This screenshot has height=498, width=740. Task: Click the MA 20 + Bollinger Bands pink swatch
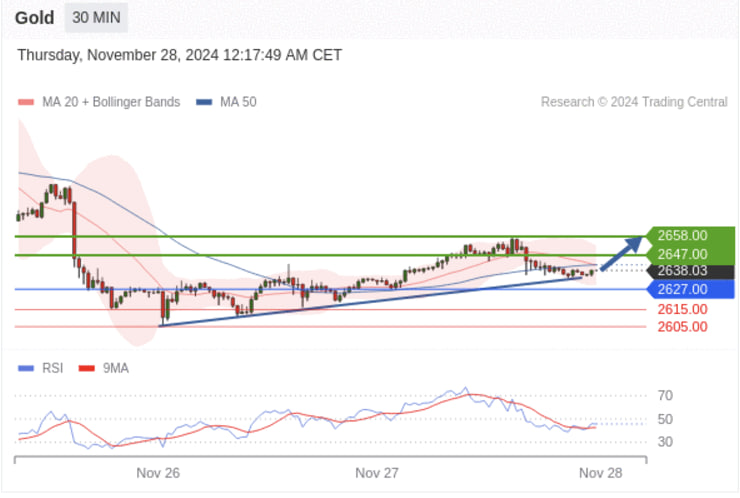26,102
